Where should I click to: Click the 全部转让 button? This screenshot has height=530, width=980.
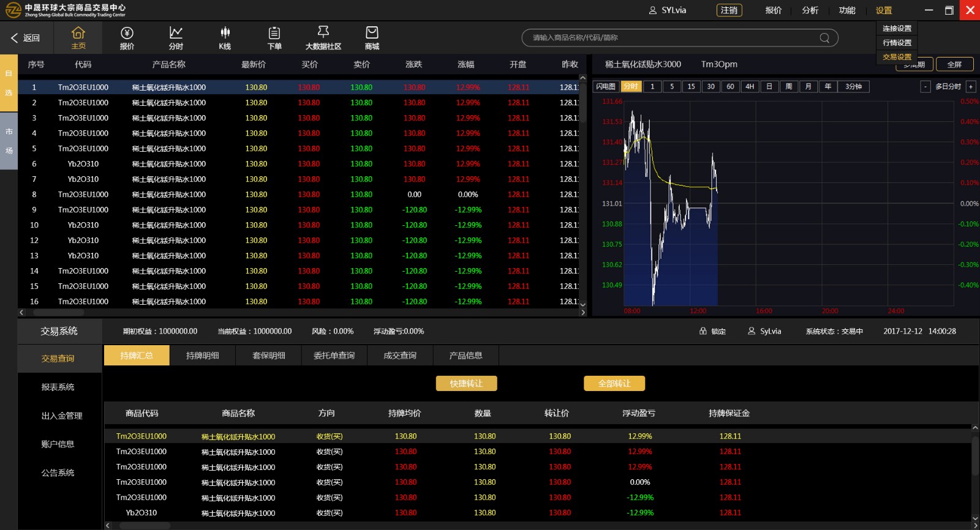pos(614,384)
